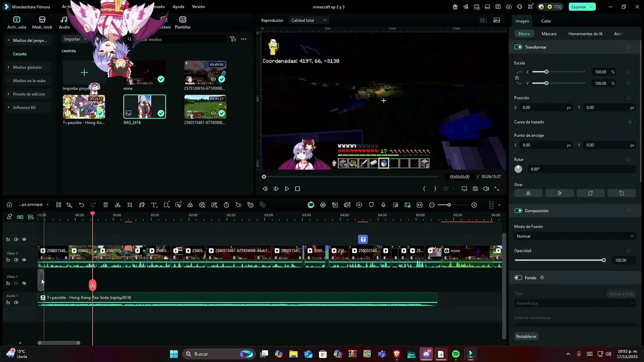Expand Influence Kit in sidebar

(9, 107)
